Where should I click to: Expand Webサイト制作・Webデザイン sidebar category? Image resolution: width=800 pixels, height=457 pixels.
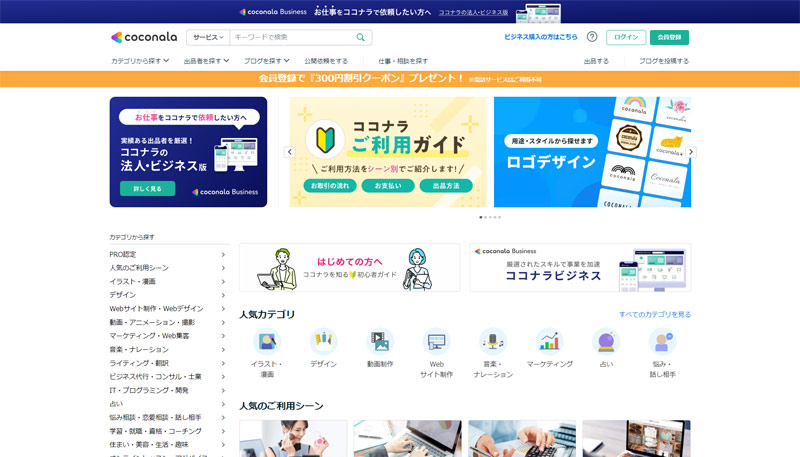pos(168,309)
